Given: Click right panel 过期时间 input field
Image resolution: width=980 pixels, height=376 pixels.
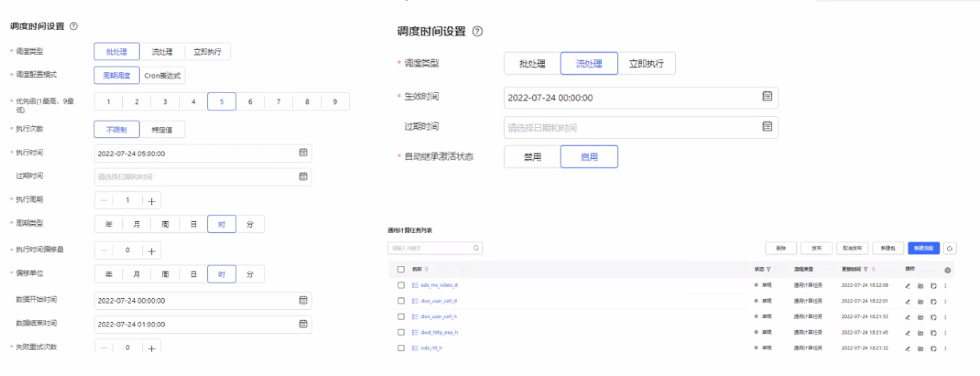Looking at the screenshot, I should (x=641, y=127).
